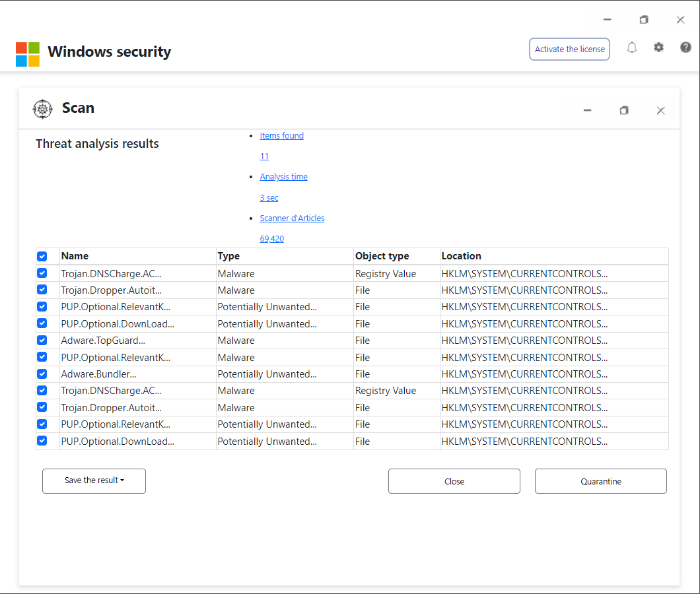Open the Items found link
Screen dimensions: 700x594
click(281, 136)
